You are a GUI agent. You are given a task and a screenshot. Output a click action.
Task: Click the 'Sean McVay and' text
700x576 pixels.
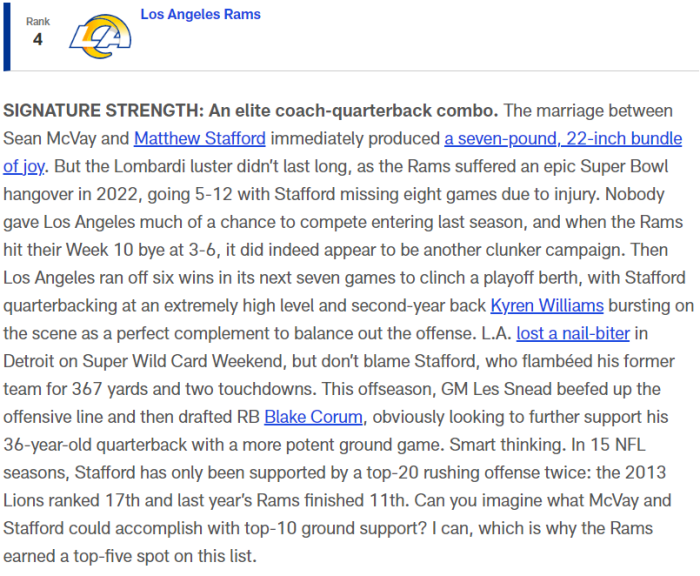pos(66,138)
